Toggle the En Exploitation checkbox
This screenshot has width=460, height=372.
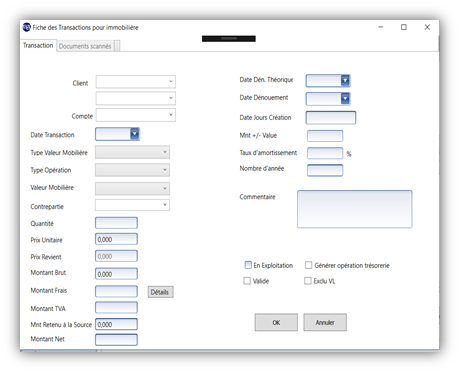(x=248, y=265)
